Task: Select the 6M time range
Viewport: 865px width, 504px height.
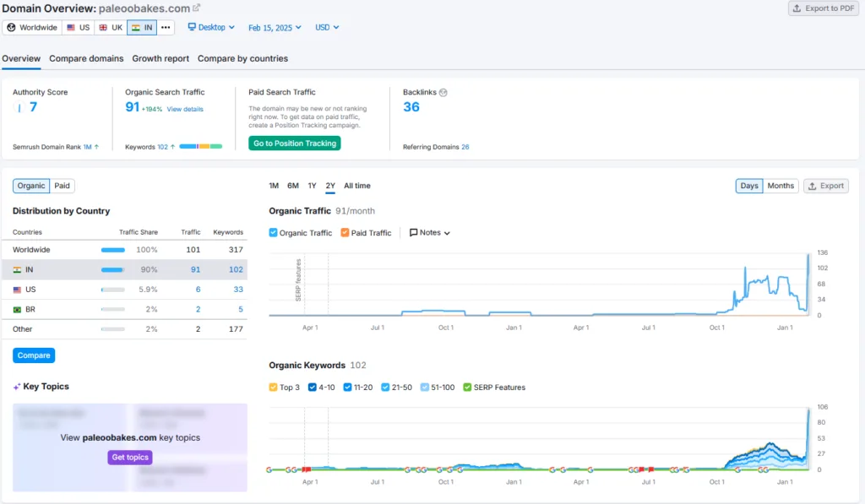Action: coord(293,186)
